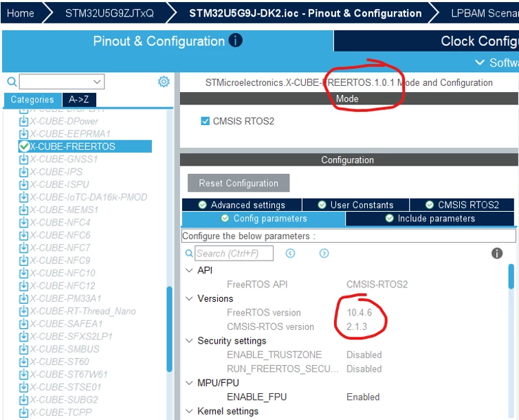Collapse the Versions parameter group
The image size is (519, 420).
(189, 298)
